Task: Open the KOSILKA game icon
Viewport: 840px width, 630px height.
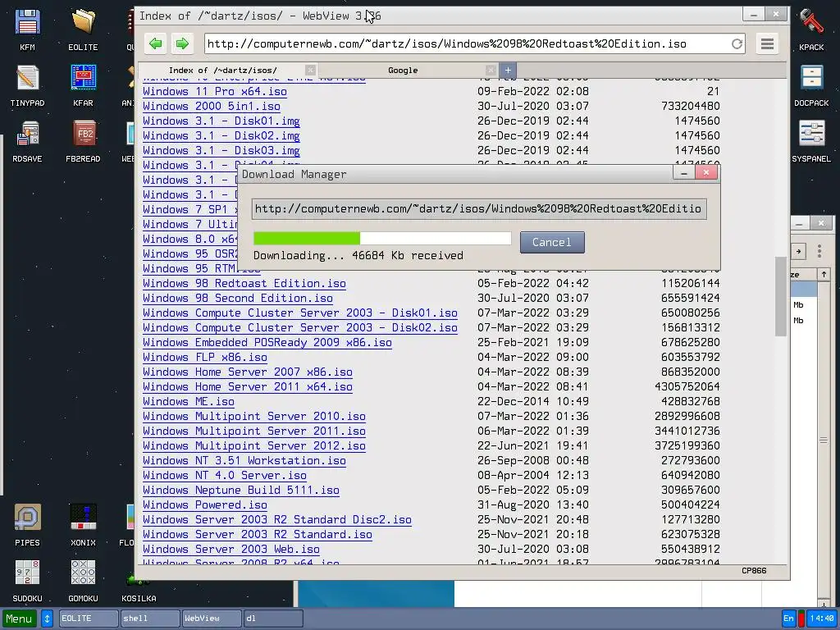Action: click(x=139, y=587)
